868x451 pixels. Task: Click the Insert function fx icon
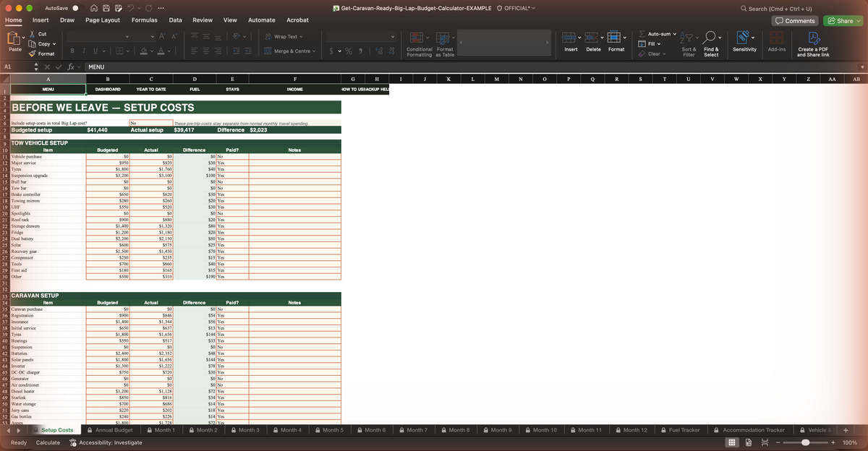(x=70, y=66)
